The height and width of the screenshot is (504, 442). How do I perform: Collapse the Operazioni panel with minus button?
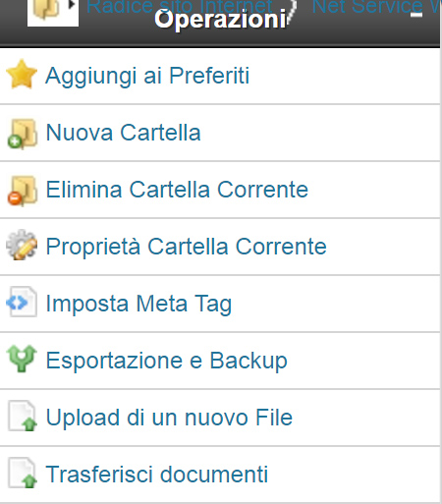(416, 15)
